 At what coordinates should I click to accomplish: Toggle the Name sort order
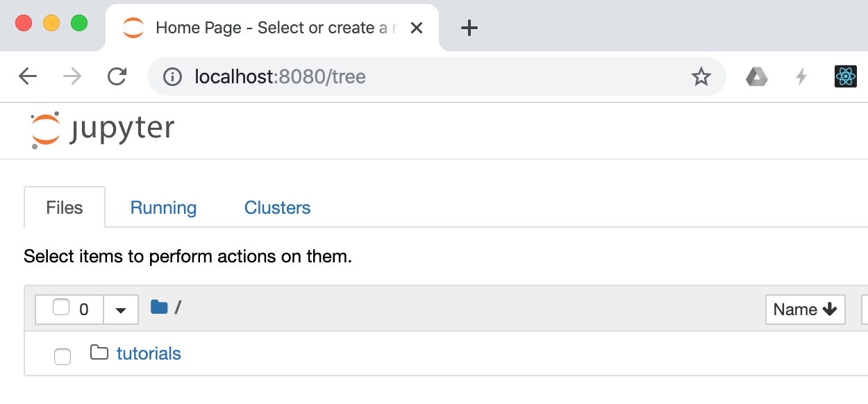(x=805, y=310)
